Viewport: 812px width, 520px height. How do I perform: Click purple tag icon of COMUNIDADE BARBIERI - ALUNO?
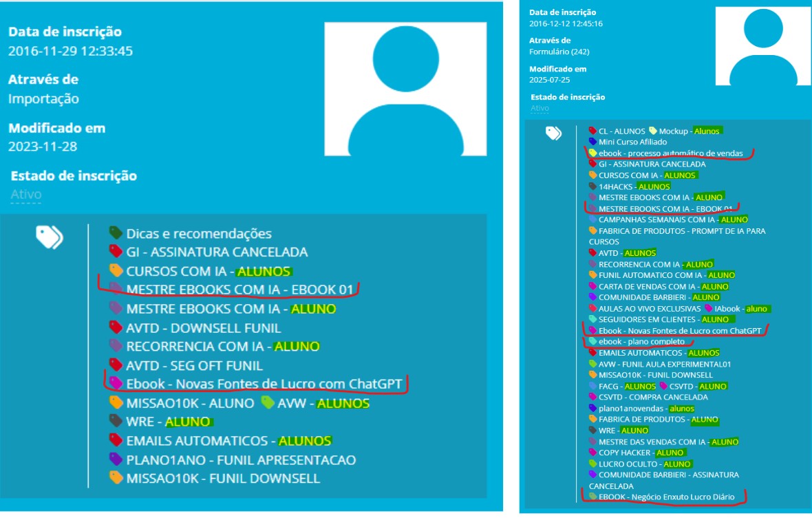[593, 297]
